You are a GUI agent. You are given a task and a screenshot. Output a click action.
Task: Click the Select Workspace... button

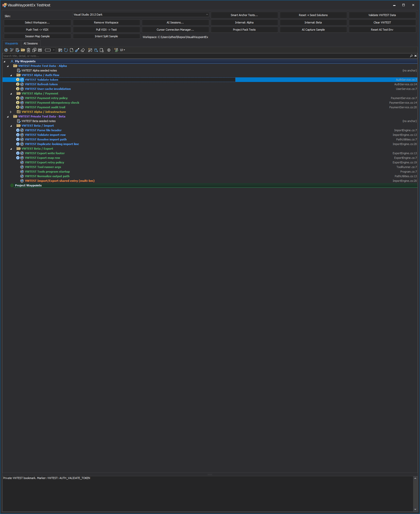pos(37,22)
